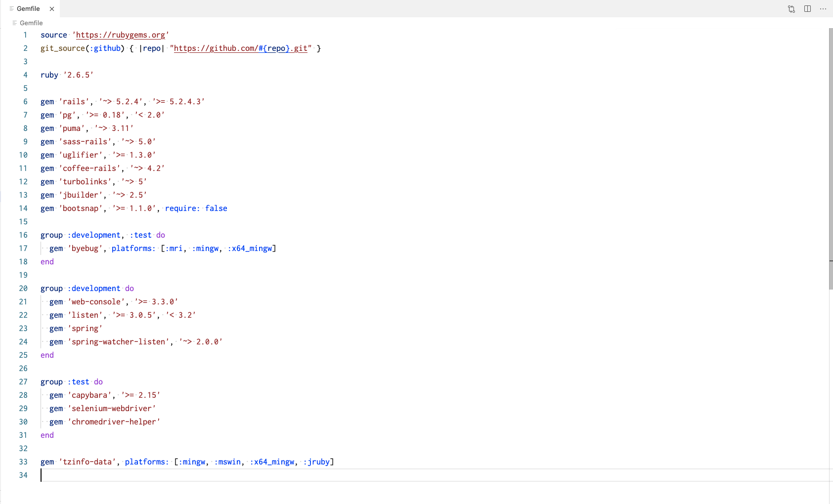Click the ':mswin' symbol on line 33
Screen dimensions: 833x504
[x=227, y=462]
